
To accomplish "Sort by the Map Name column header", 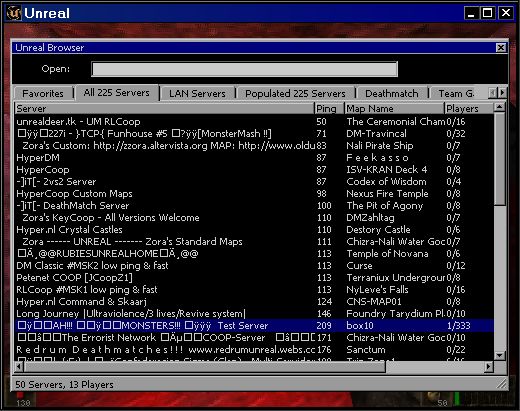I will tap(394, 109).
